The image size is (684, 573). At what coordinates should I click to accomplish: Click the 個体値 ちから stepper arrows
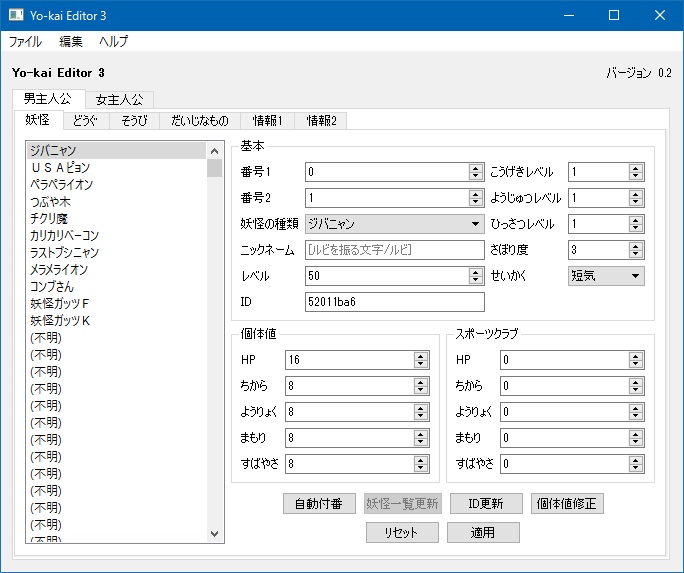point(421,386)
